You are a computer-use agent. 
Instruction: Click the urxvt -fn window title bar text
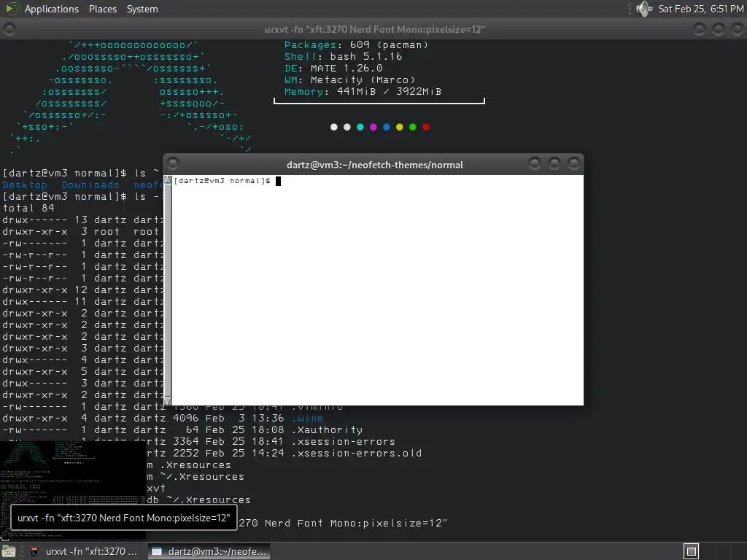click(375, 29)
